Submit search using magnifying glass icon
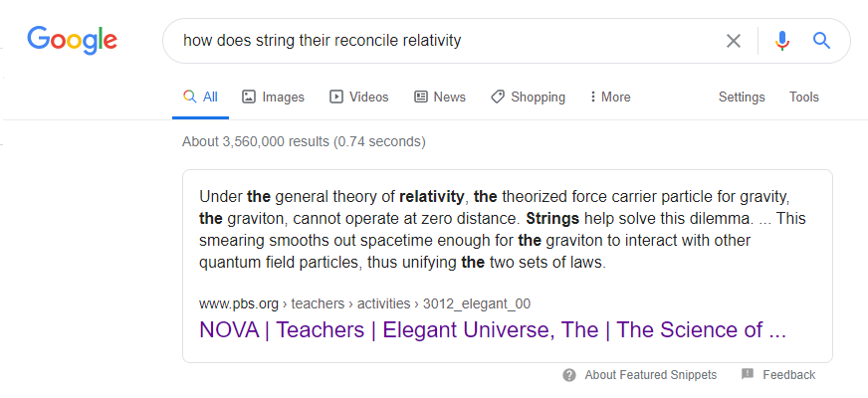The width and height of the screenshot is (868, 398). coord(821,41)
